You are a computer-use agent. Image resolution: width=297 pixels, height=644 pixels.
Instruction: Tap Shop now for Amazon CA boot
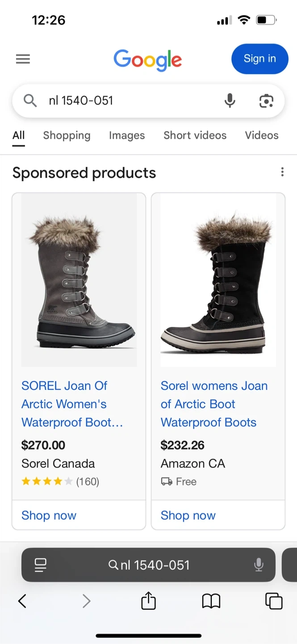click(188, 515)
